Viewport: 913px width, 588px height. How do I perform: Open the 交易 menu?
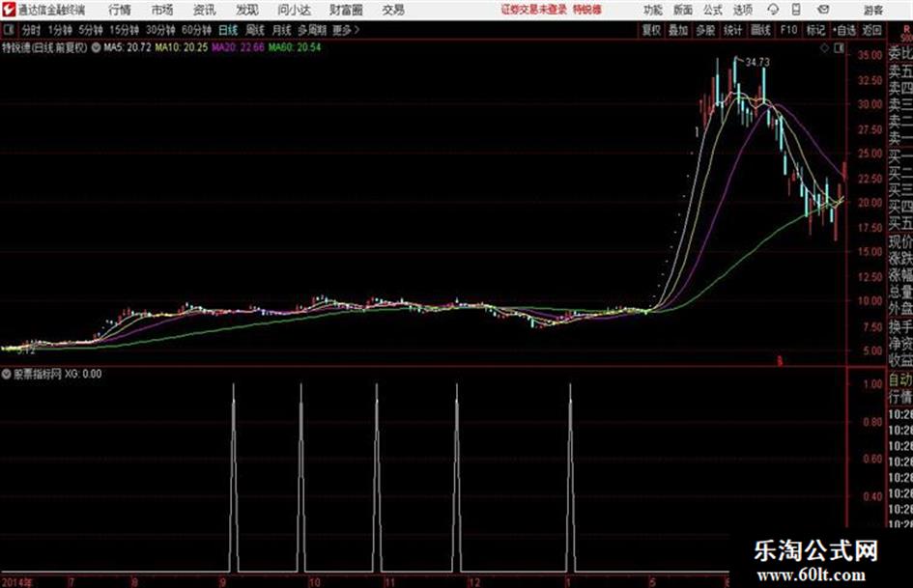pos(393,10)
